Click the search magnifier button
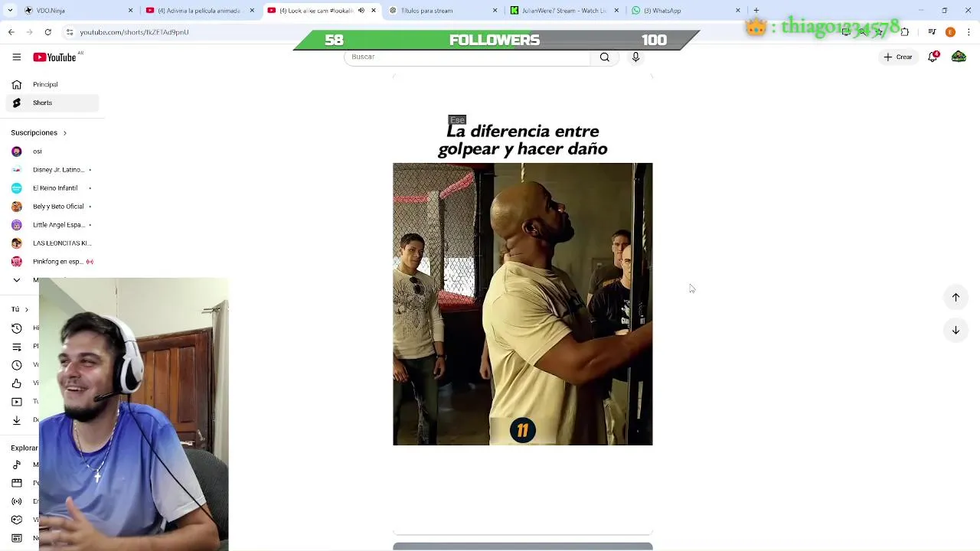Viewport: 980px width, 551px height. click(605, 57)
